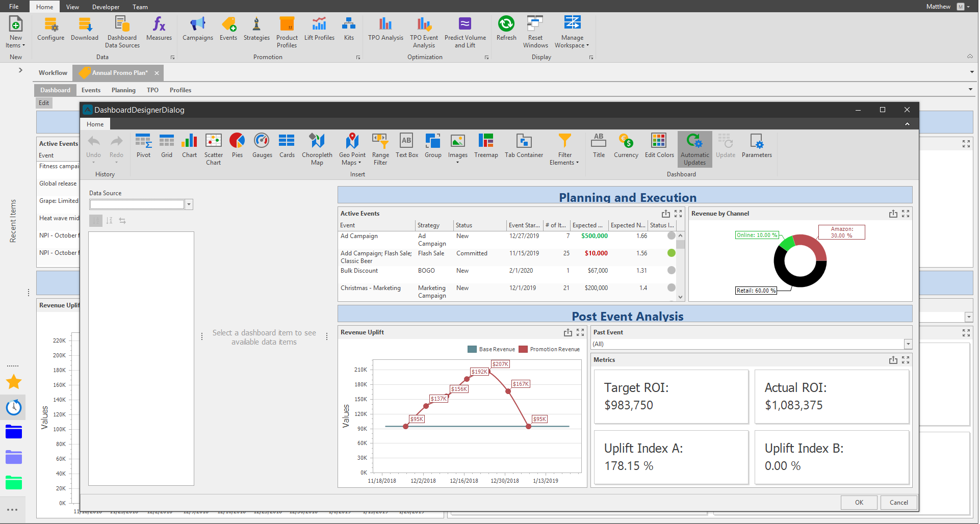Click the Promotion Revenue legend swatch
This screenshot has height=524, width=980.
tap(523, 349)
